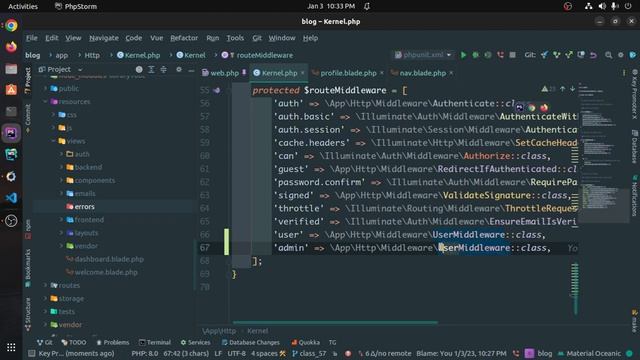Push commits using Git toolbar icon
This screenshot has width=640, height=360.
coord(569,55)
